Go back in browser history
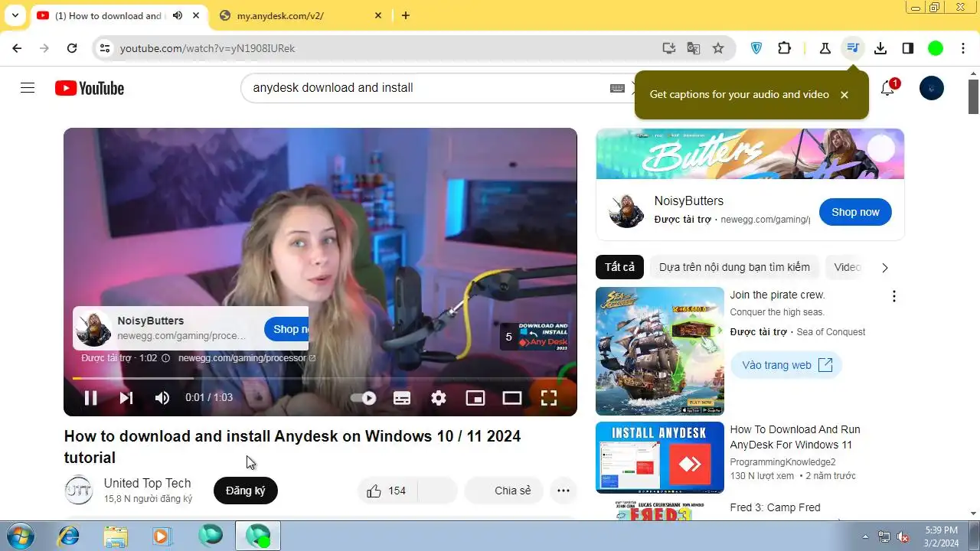 tap(17, 48)
